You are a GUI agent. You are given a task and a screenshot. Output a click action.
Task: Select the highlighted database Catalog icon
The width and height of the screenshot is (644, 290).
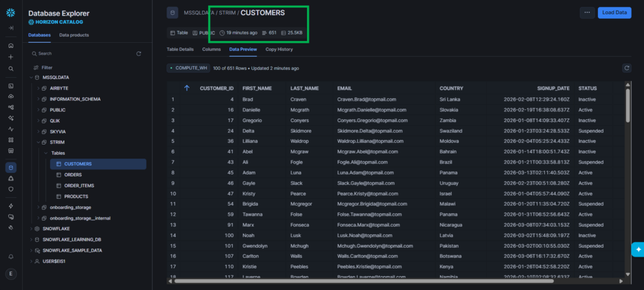pyautogui.click(x=11, y=167)
